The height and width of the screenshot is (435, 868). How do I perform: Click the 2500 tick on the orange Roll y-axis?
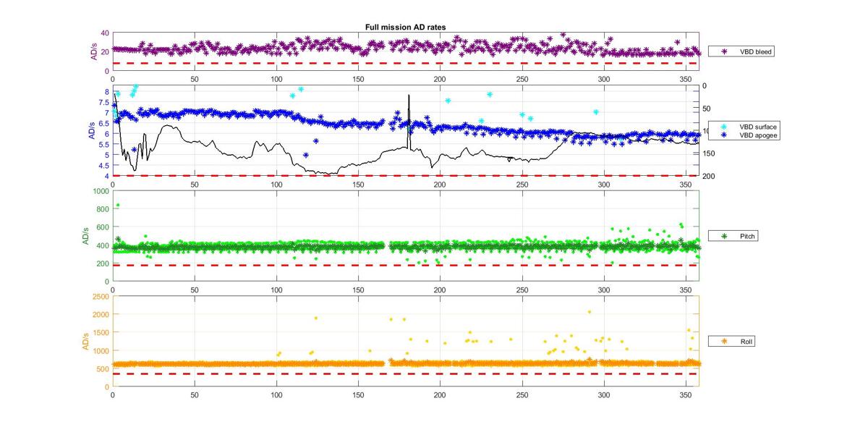pyautogui.click(x=102, y=296)
